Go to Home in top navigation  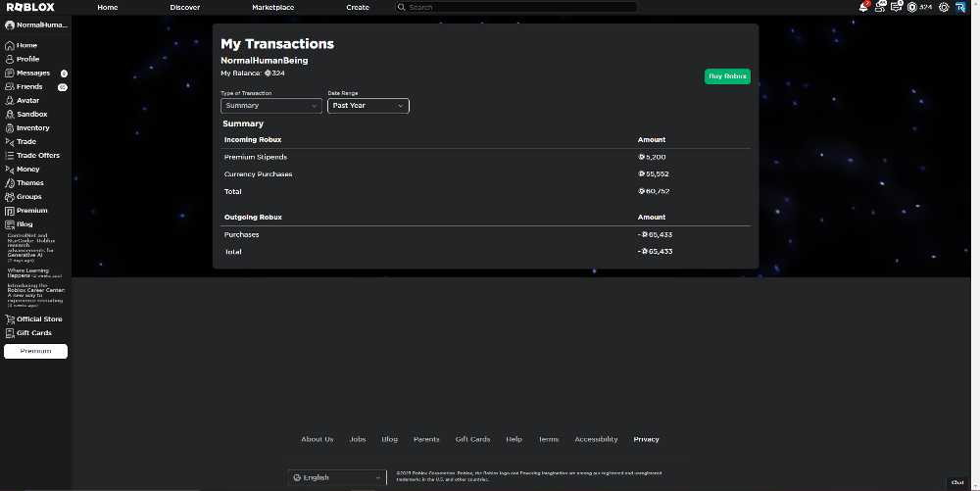pyautogui.click(x=108, y=8)
